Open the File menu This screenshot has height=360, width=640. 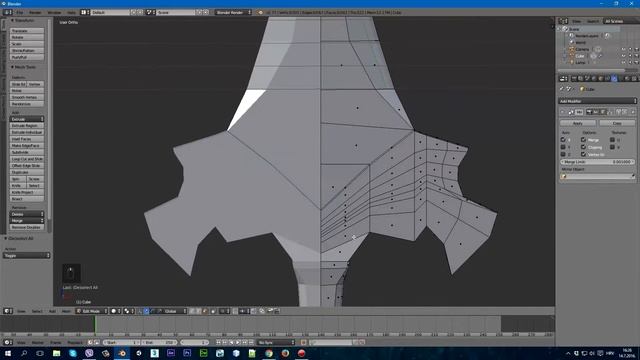click(20, 13)
